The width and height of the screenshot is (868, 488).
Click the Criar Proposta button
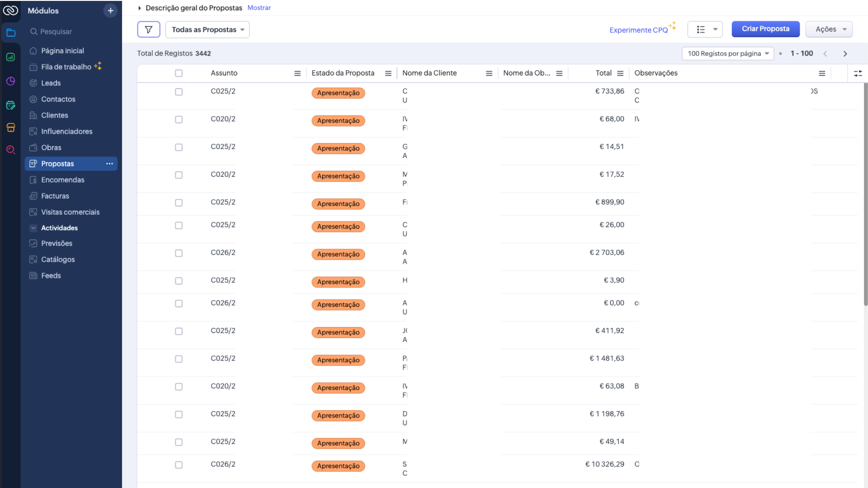tap(765, 29)
